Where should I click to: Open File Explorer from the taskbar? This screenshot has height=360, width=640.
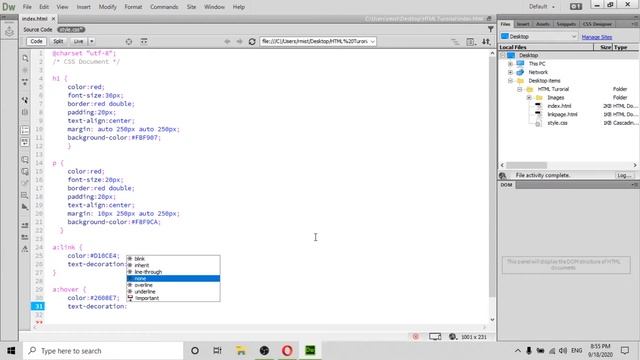click(x=241, y=350)
